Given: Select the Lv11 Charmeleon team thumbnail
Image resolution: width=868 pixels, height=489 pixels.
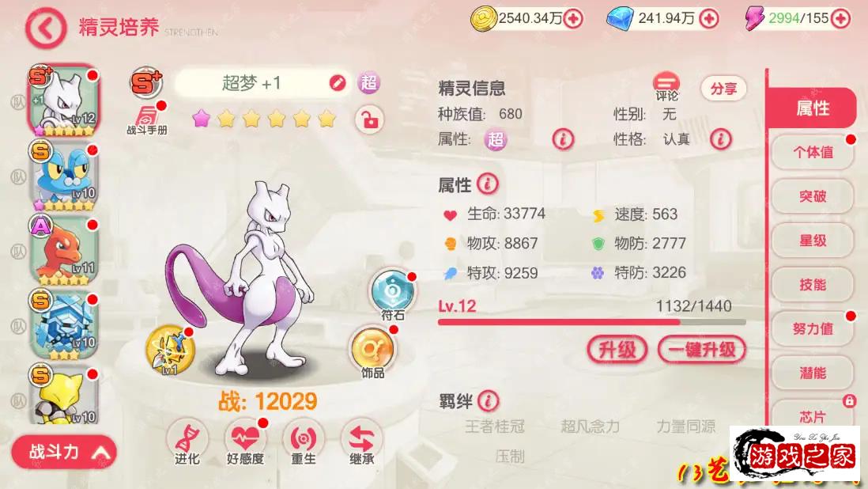Looking at the screenshot, I should (x=64, y=250).
